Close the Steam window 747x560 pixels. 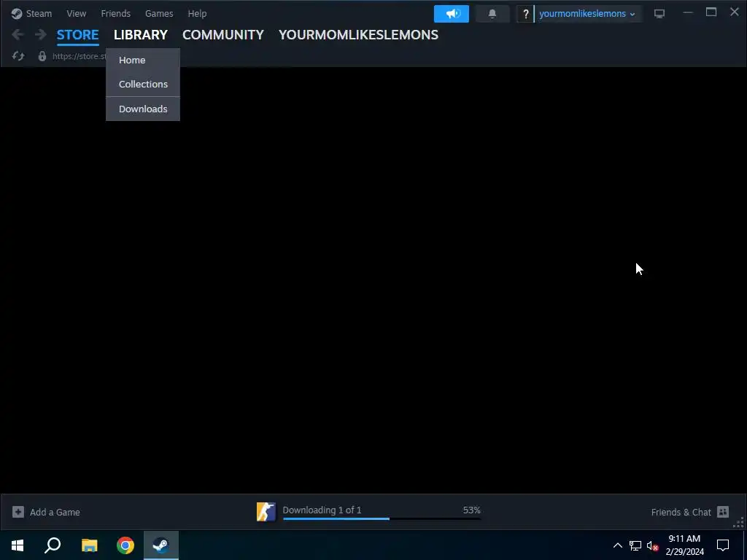point(735,12)
